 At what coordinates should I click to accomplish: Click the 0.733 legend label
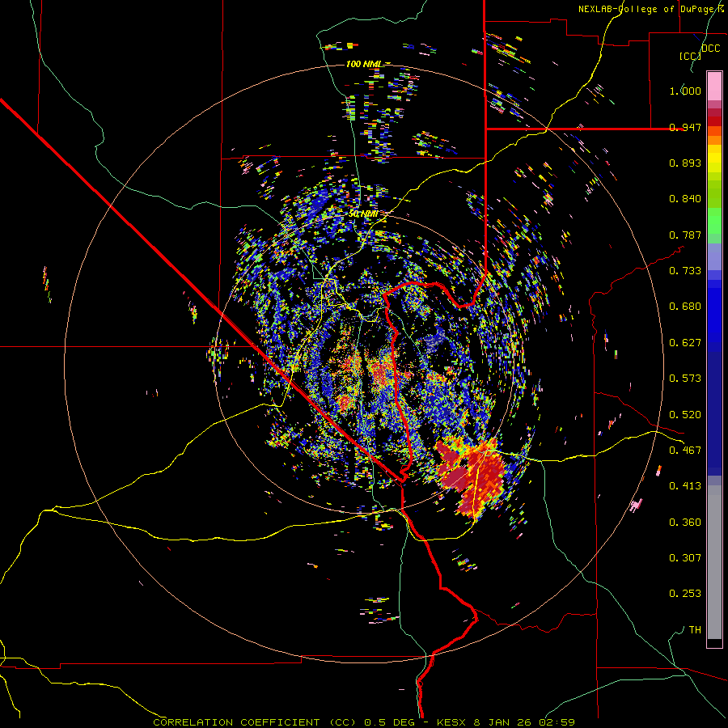(x=685, y=271)
